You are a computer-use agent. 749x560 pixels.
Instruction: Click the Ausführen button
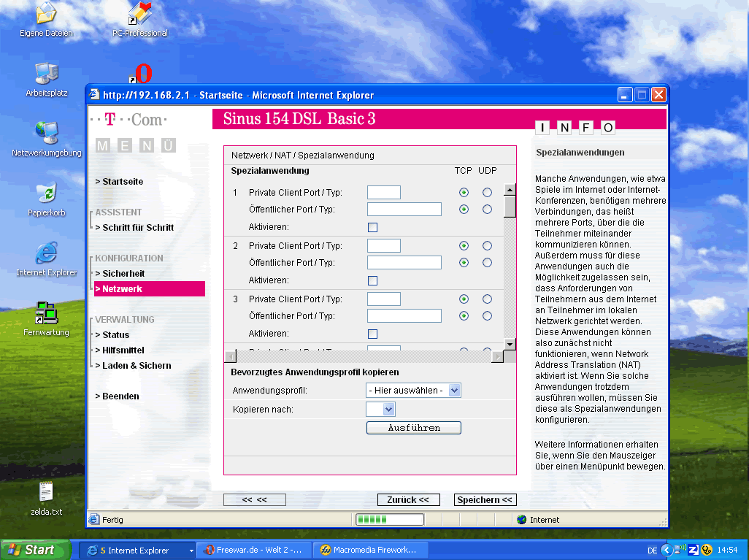[414, 428]
